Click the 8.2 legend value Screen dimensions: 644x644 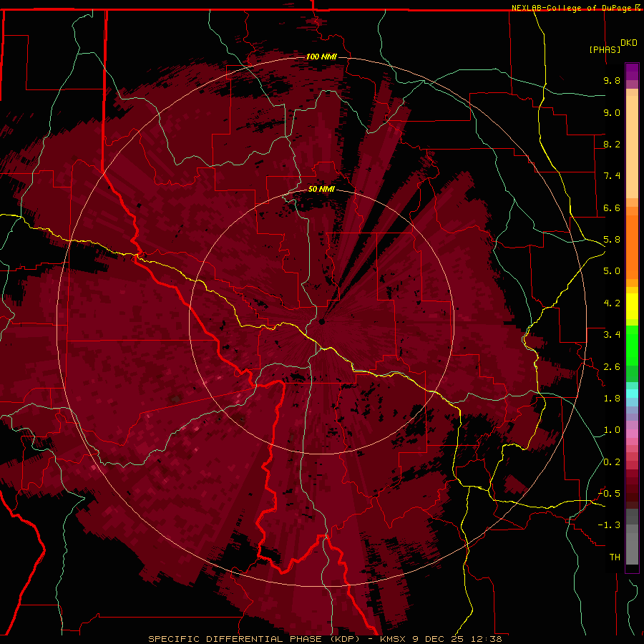click(612, 144)
